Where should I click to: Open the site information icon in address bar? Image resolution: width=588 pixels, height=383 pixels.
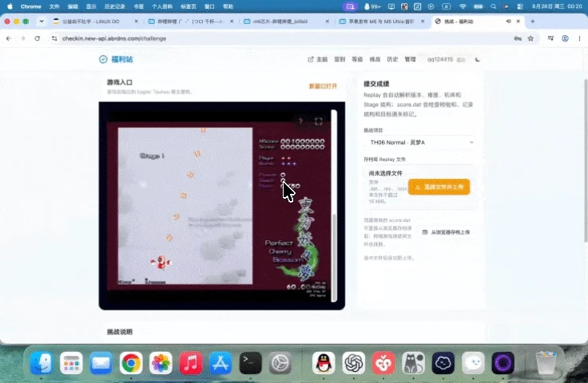coord(54,38)
